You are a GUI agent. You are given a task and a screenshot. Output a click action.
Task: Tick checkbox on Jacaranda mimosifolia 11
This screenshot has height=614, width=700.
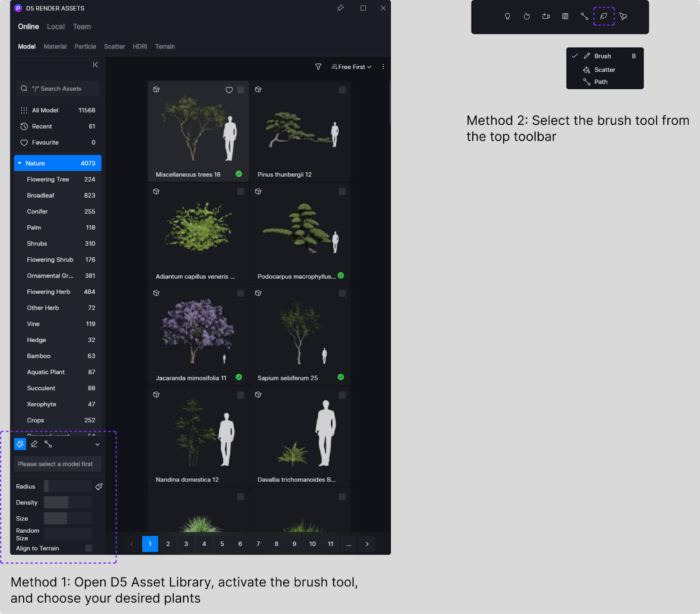[241, 293]
